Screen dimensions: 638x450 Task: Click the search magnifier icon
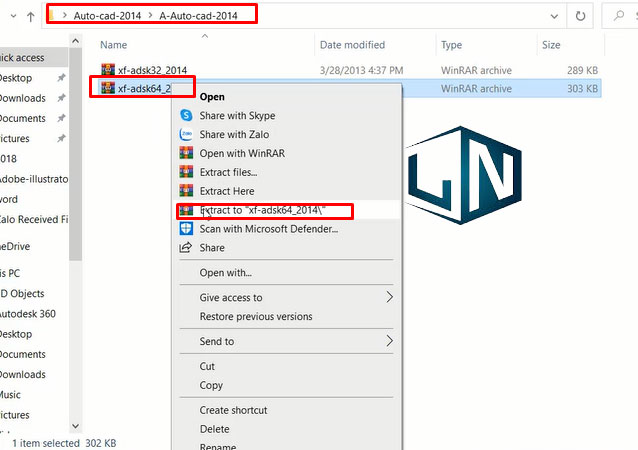coord(619,15)
